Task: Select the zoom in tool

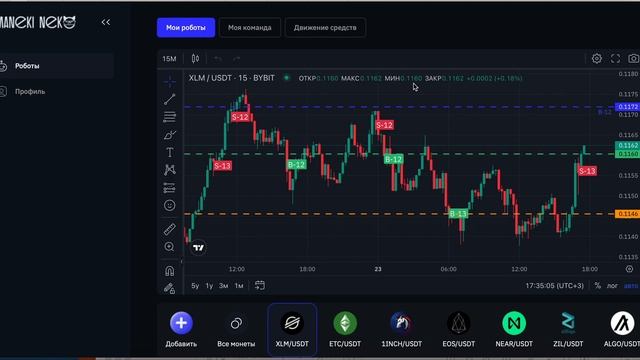Action: tap(170, 247)
